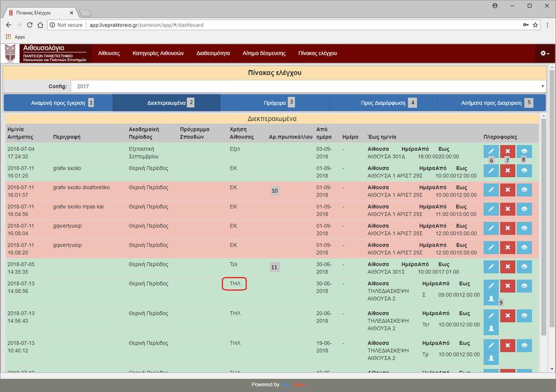Go to the browser home page icon
The width and height of the screenshot is (556, 392).
point(40,25)
